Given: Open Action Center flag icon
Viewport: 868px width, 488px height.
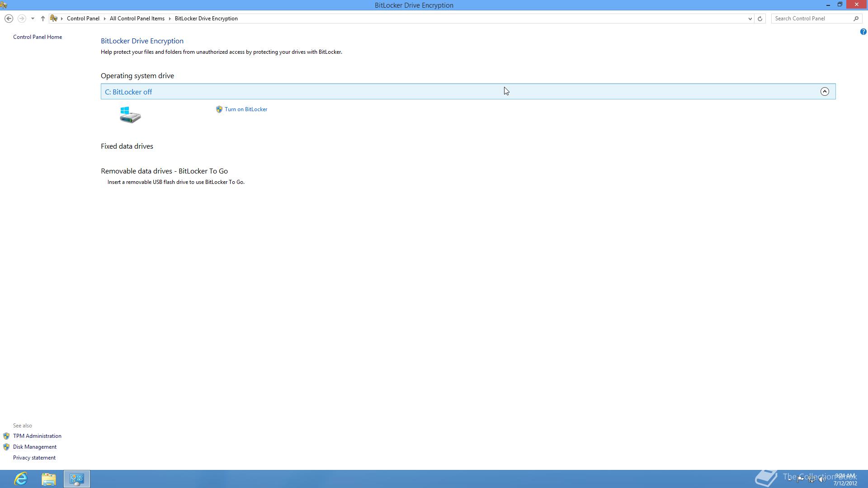Looking at the screenshot, I should tap(801, 479).
